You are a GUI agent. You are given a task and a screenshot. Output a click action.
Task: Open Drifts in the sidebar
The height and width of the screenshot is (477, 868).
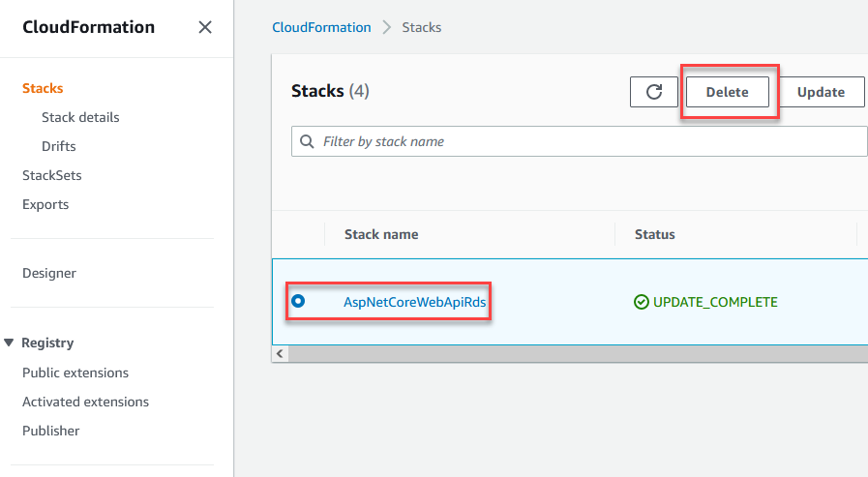point(59,146)
